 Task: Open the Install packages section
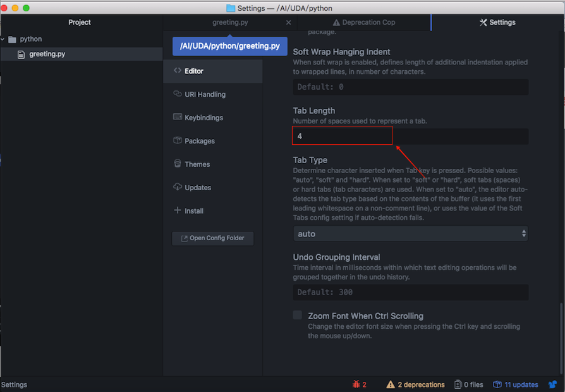(x=193, y=211)
